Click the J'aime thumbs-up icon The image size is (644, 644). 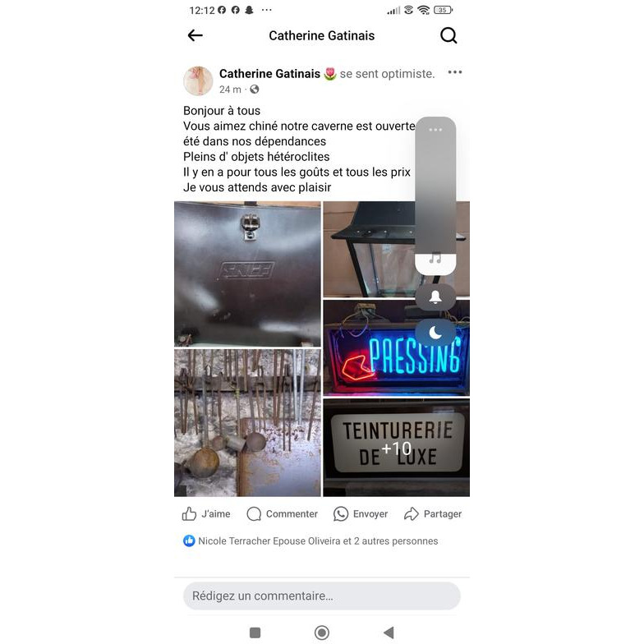[x=189, y=513]
